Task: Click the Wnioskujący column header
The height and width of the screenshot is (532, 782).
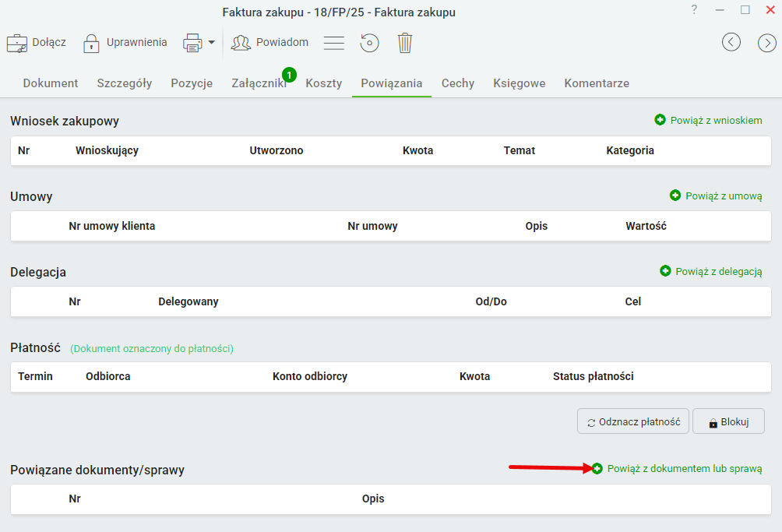Action: [x=107, y=150]
